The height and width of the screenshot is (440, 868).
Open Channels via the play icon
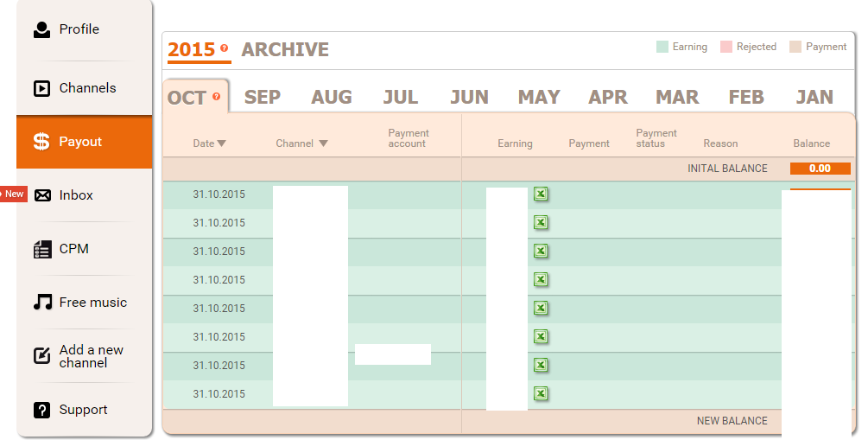click(41, 88)
